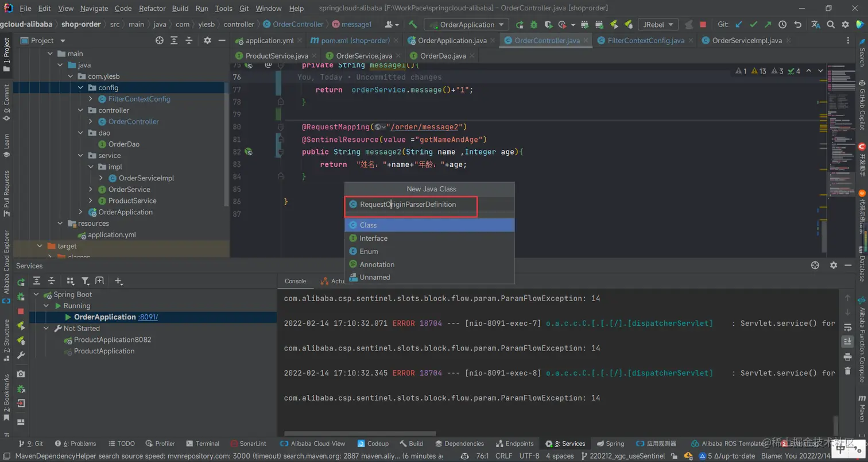
Task: Open Terminal tool window button
Action: coord(202,444)
